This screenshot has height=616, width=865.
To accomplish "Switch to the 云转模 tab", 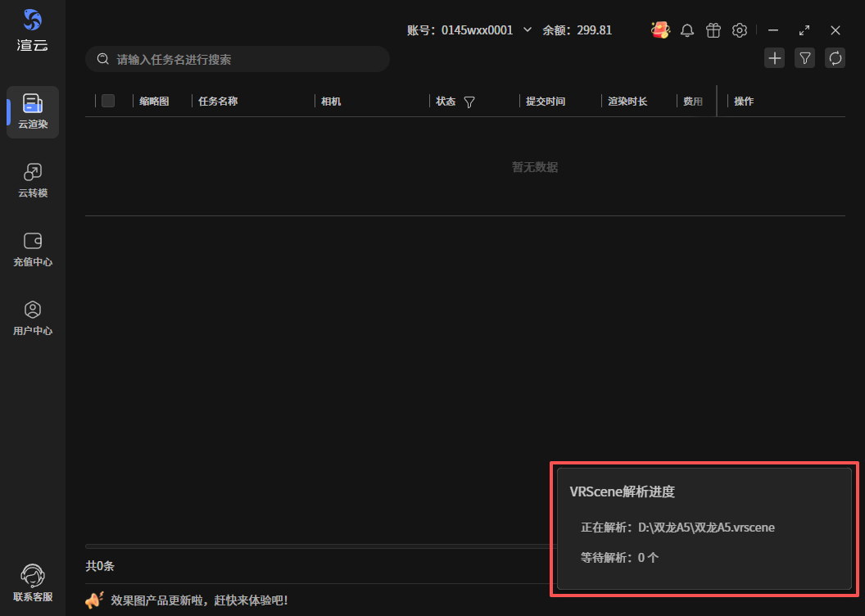I will (x=33, y=181).
